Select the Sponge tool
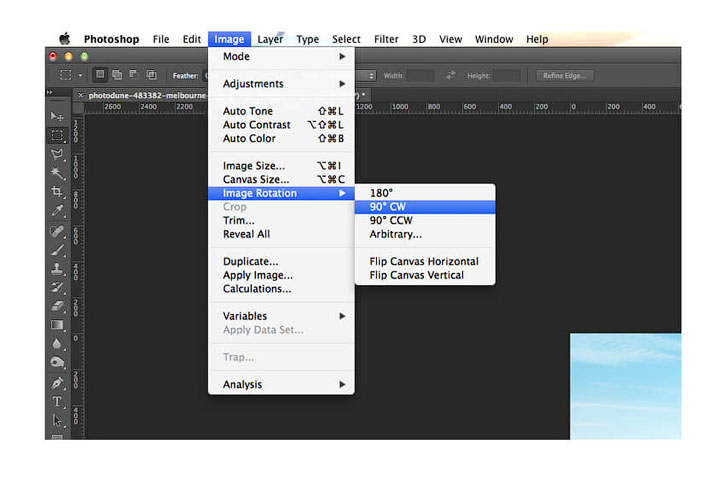 point(57,362)
